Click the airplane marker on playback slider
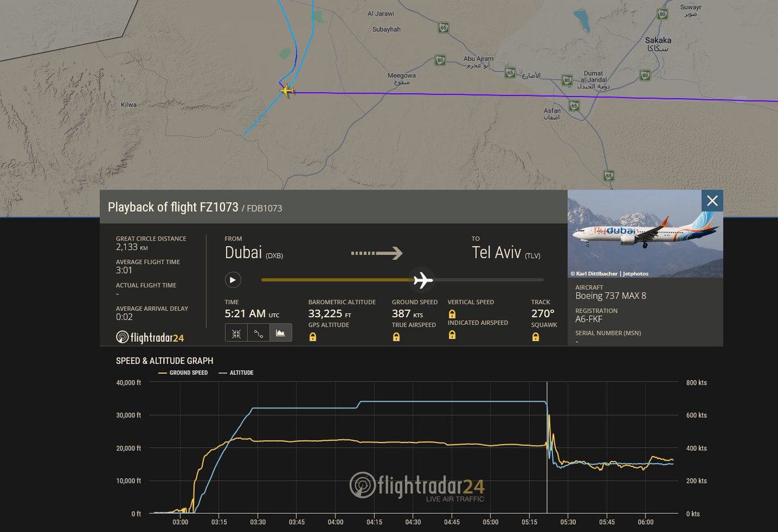 pyautogui.click(x=422, y=280)
